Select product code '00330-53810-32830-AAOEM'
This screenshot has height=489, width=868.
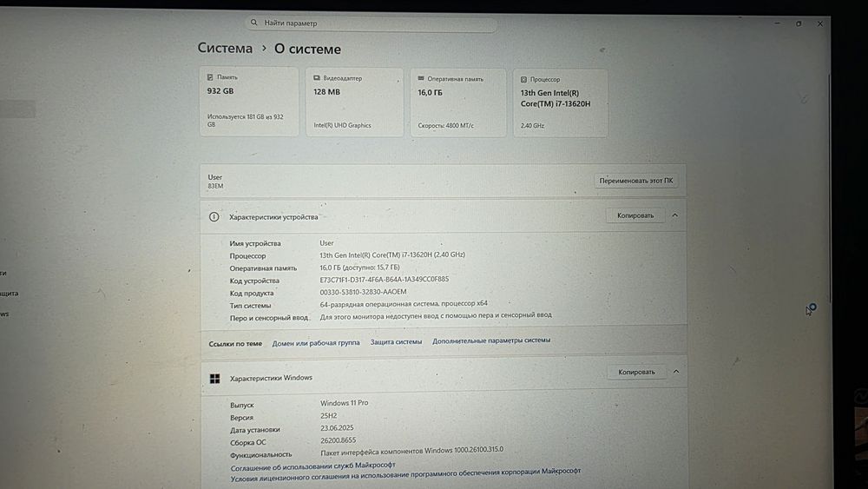[x=363, y=292]
